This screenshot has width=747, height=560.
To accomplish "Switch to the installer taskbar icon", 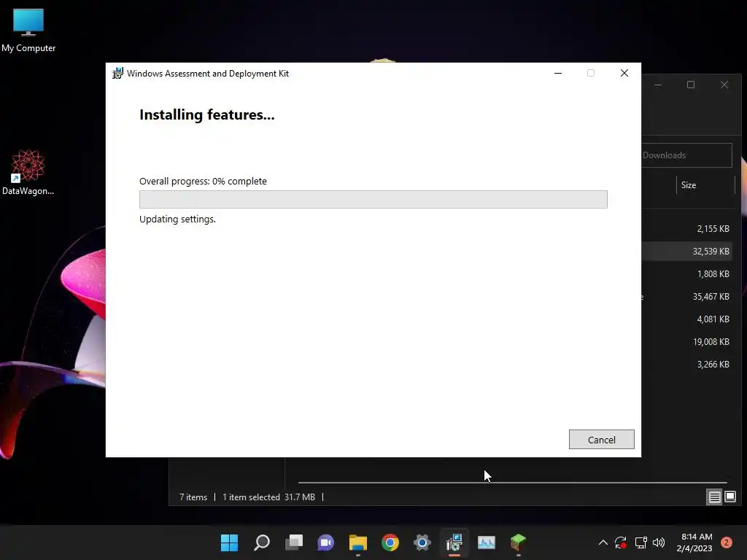I will coord(454,542).
